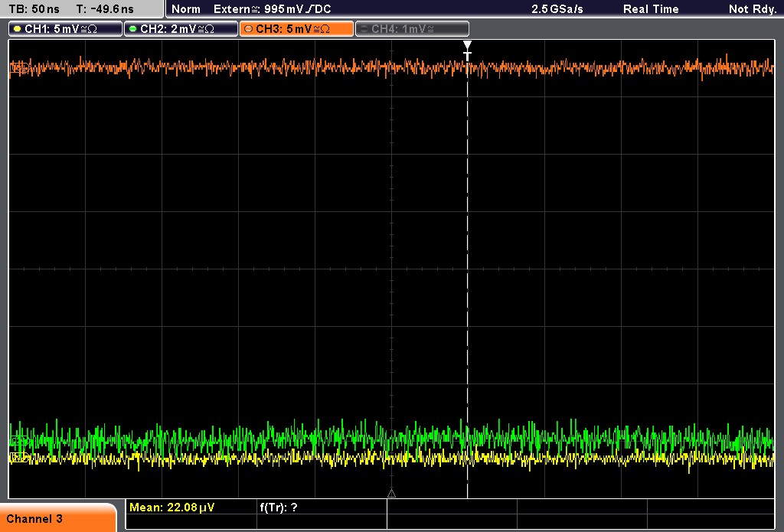Click the trigger position marker at top of grid

pyautogui.click(x=467, y=51)
